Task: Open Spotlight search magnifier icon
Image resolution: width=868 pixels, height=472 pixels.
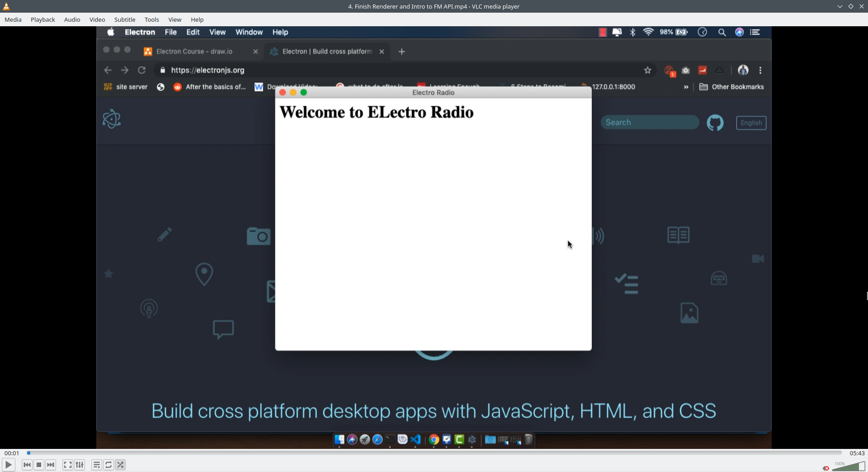Action: point(722,32)
